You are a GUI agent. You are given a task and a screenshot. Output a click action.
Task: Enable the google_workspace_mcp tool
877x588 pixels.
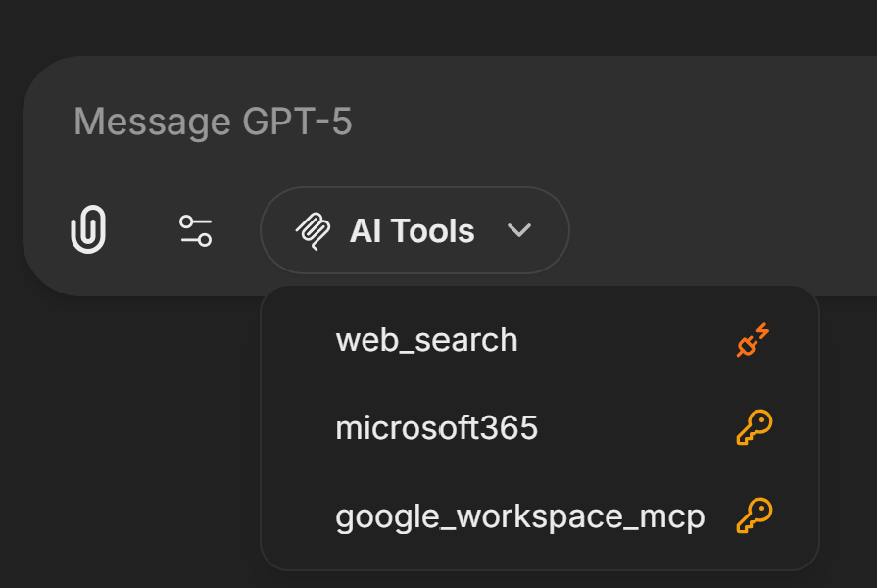pos(519,516)
